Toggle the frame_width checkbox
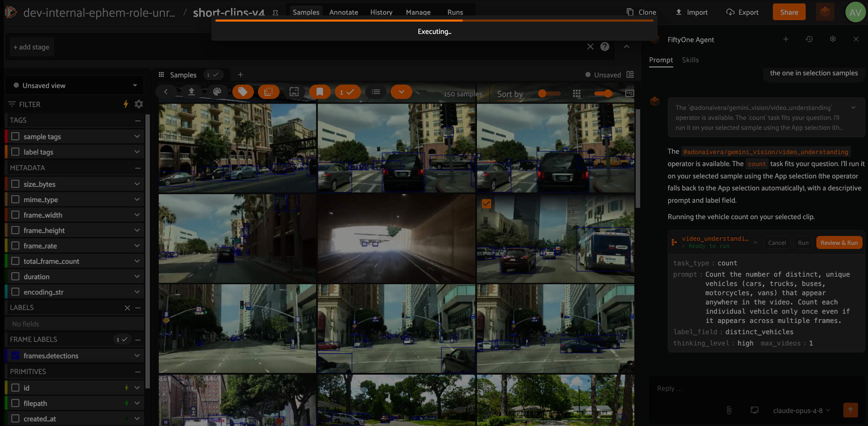868x426 pixels. click(x=15, y=215)
